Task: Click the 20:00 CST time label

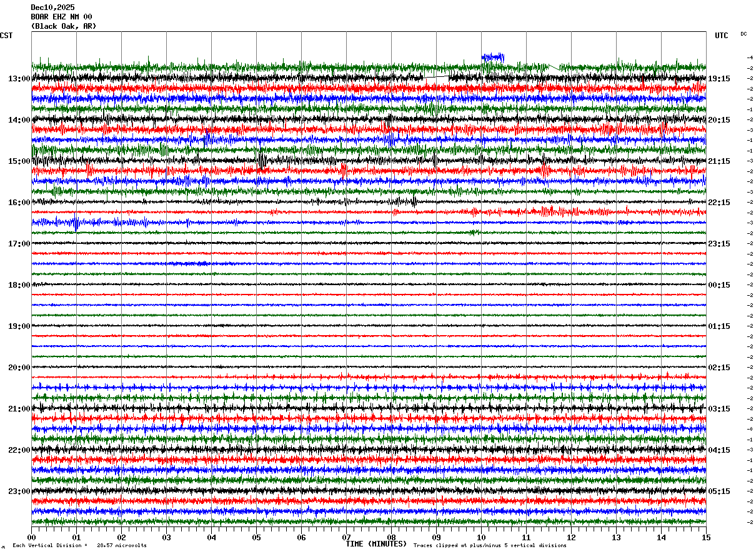Action: pos(19,368)
